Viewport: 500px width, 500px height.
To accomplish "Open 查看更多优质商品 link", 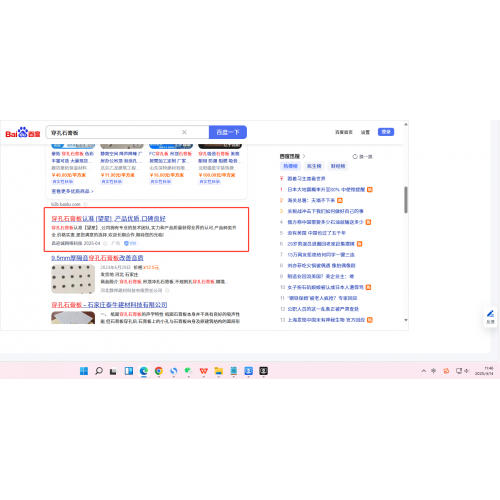I will coord(72,191).
